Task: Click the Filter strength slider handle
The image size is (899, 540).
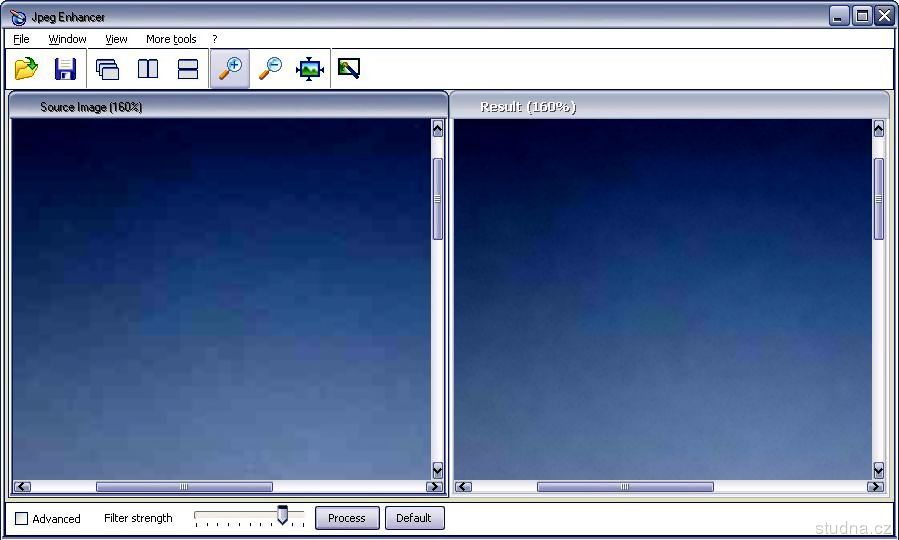Action: [283, 515]
